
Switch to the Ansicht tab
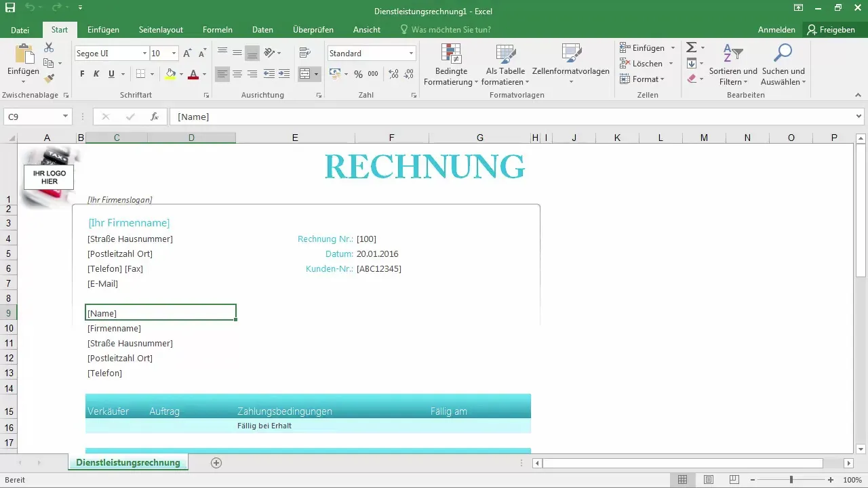click(x=366, y=30)
